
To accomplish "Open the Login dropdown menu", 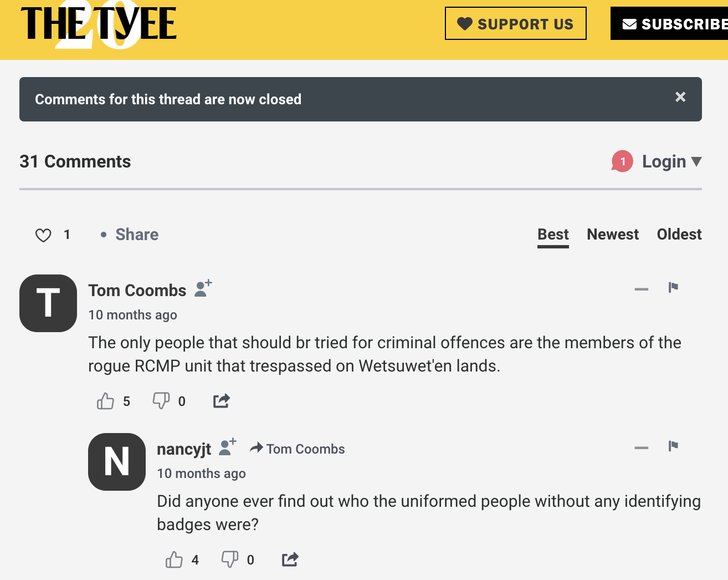I will coord(671,161).
